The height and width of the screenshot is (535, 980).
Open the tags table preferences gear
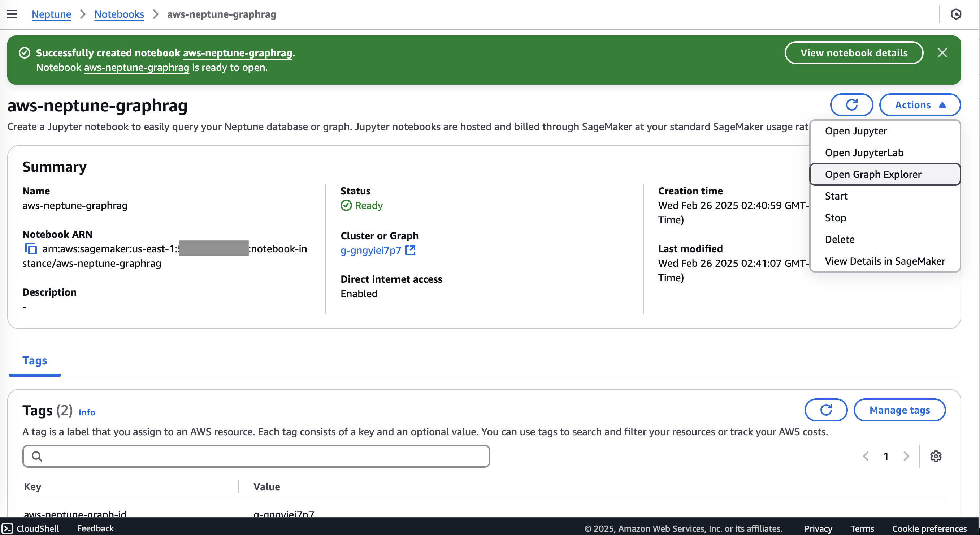[936, 456]
